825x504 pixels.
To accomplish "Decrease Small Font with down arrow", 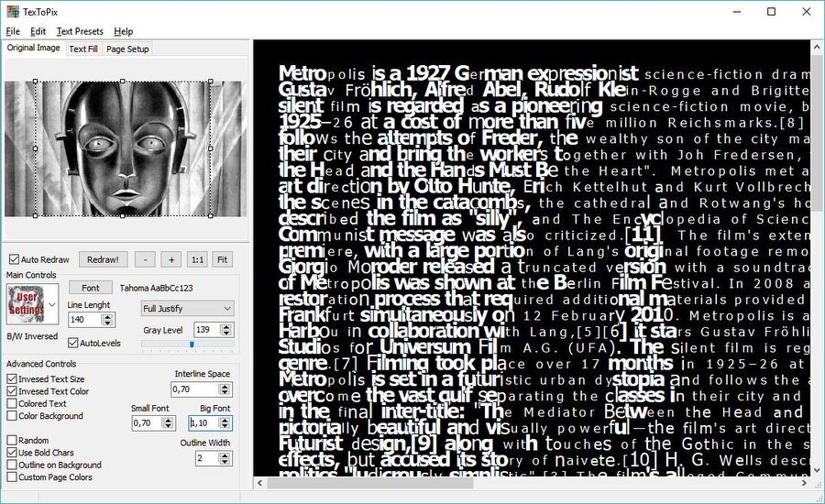I will click(169, 426).
